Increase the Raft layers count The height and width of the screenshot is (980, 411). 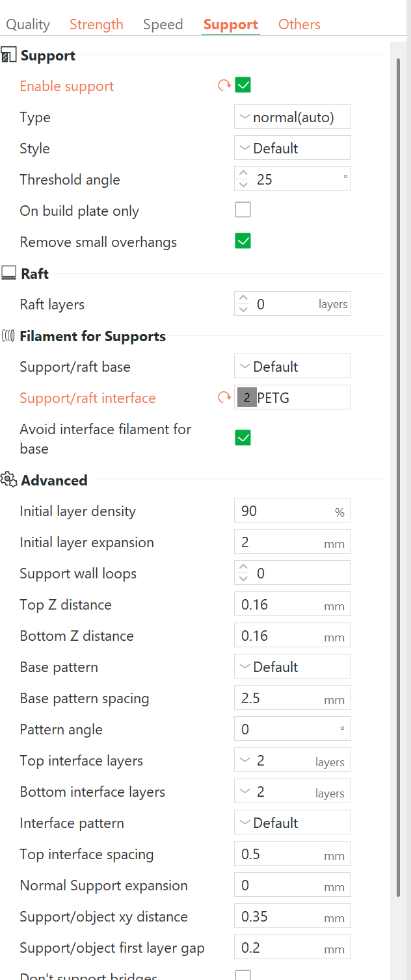coord(243,298)
